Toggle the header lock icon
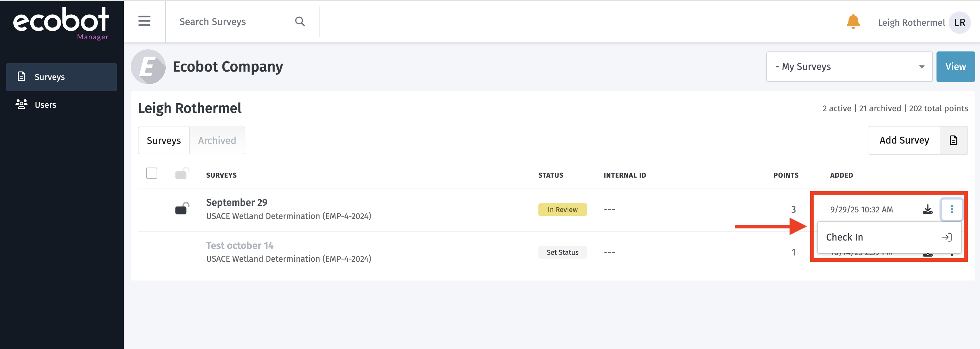This screenshot has width=980, height=349. tap(182, 174)
